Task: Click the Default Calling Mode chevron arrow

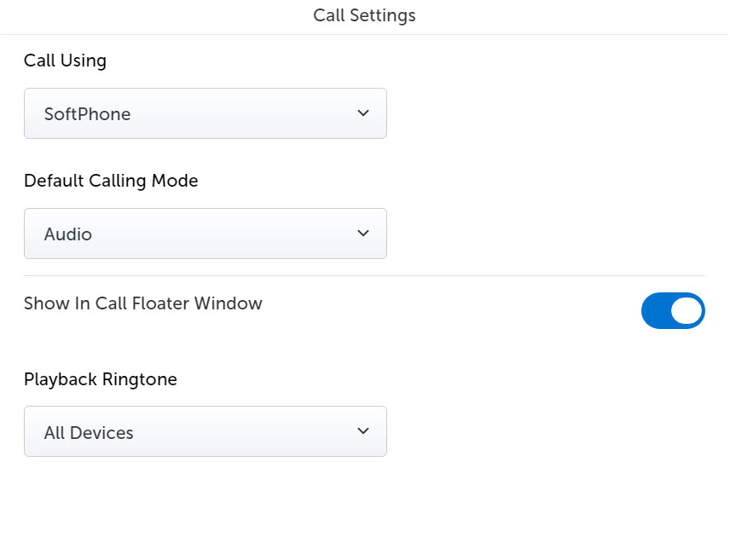Action: coord(362,233)
